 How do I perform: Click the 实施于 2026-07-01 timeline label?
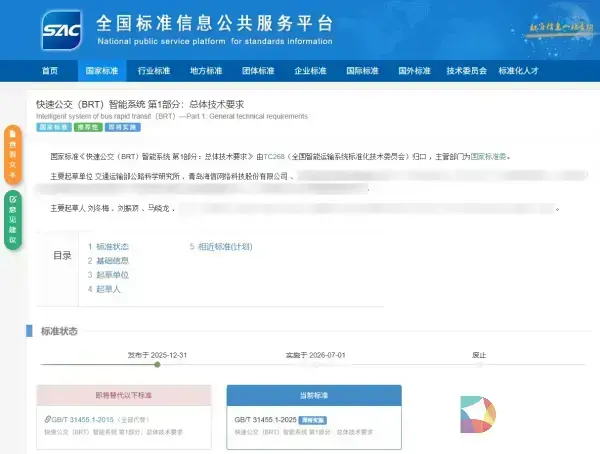[315, 356]
